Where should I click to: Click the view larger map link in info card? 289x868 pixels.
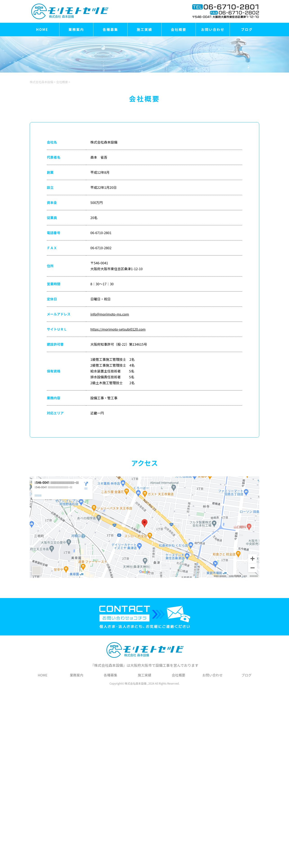pos(38,495)
